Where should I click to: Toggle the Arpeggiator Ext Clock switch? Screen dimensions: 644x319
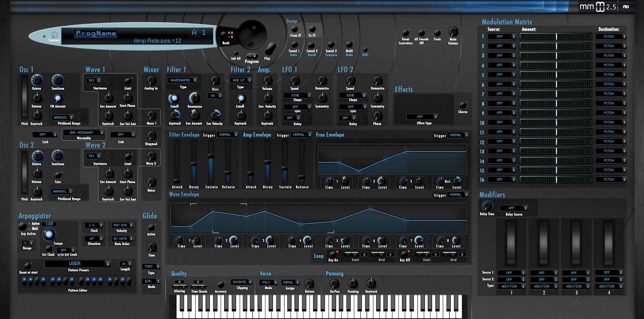(48, 249)
